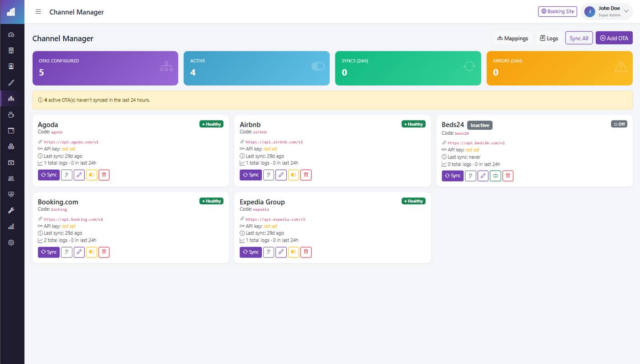
Task: Test the Expedia Group connection with plug icon
Action: pos(269,252)
